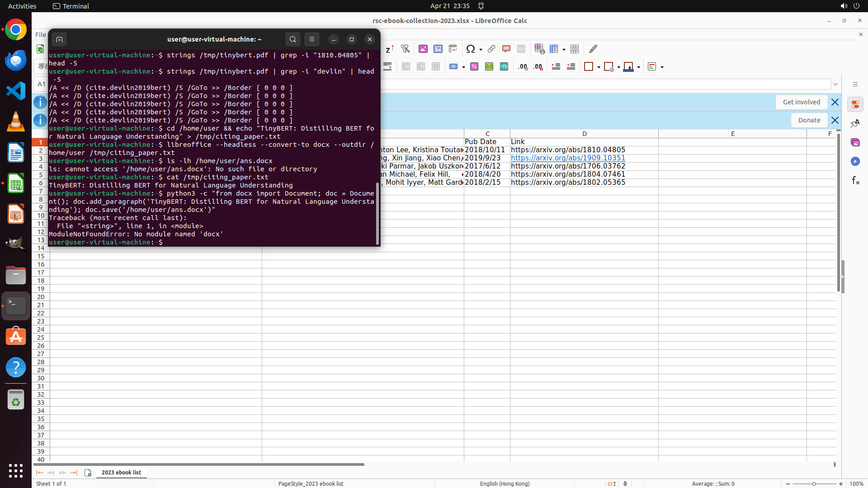Click the Get involved button
This screenshot has height=488, width=868.
click(x=801, y=102)
